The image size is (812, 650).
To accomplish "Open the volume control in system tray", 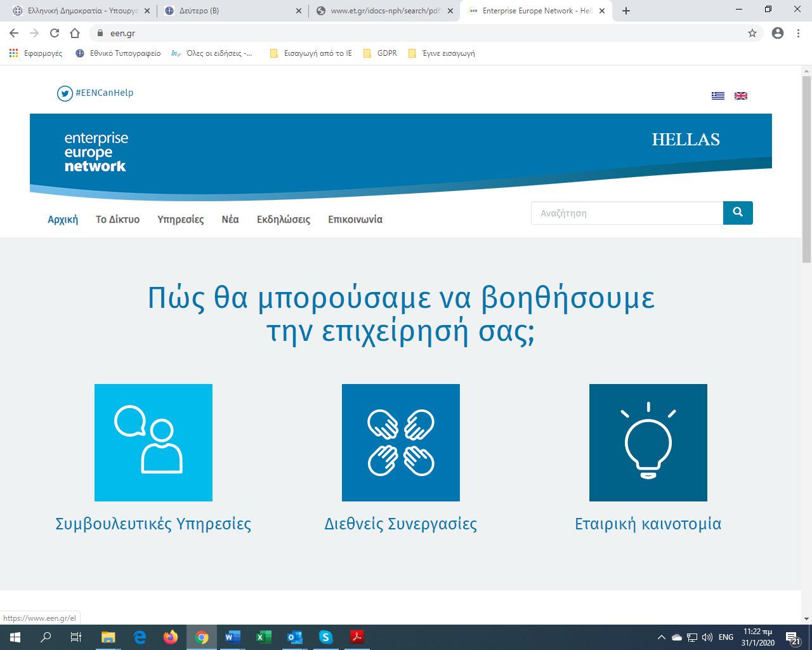I will (x=707, y=637).
